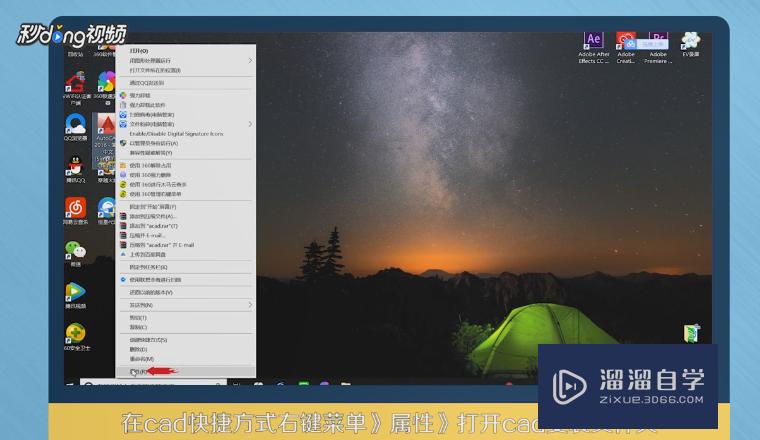This screenshot has width=760, height=440.
Task: Choose 强力卸载此软件 menu entry
Action: [186, 105]
